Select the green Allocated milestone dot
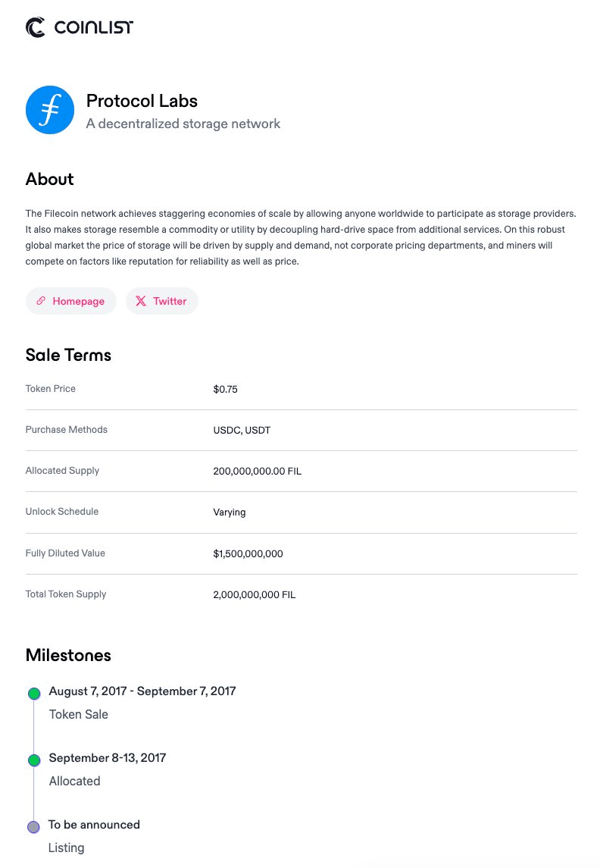The height and width of the screenshot is (868, 600). (33, 760)
